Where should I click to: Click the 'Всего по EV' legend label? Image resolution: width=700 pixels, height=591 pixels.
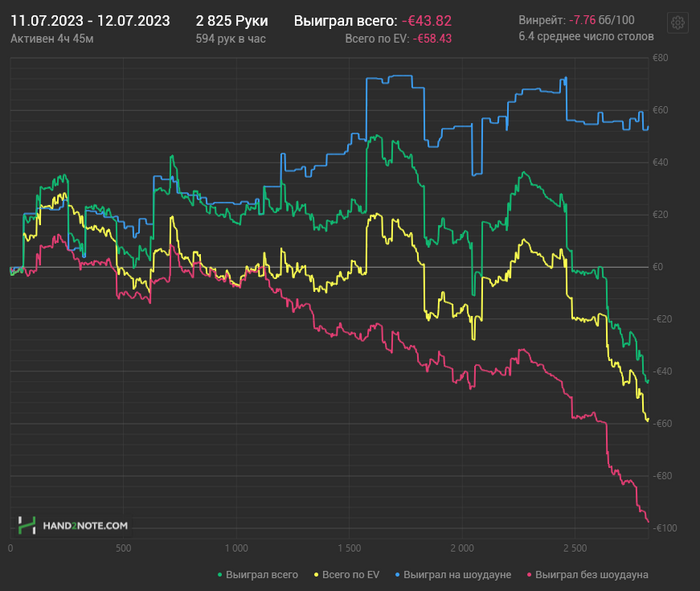click(x=350, y=575)
